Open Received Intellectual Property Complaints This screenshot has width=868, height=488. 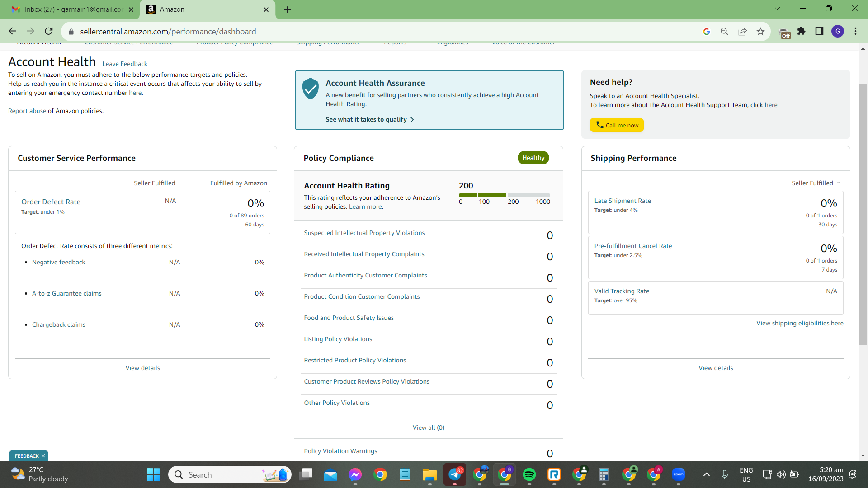(x=364, y=254)
